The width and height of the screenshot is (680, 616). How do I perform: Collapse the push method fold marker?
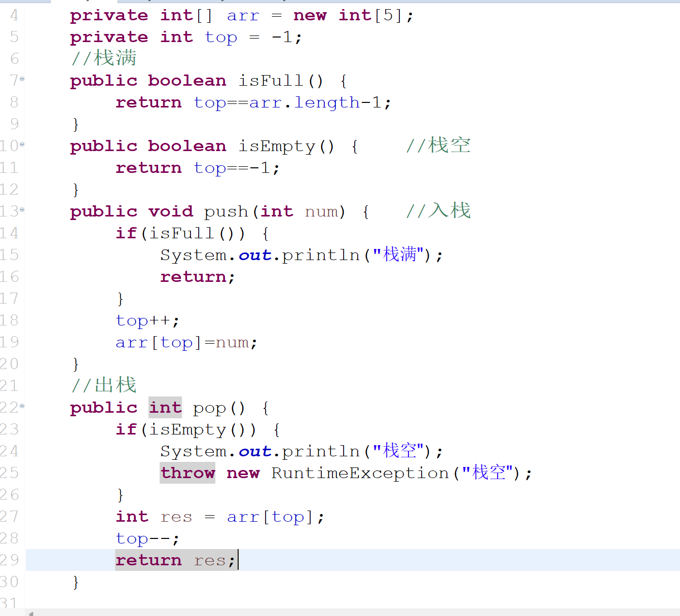[22, 209]
